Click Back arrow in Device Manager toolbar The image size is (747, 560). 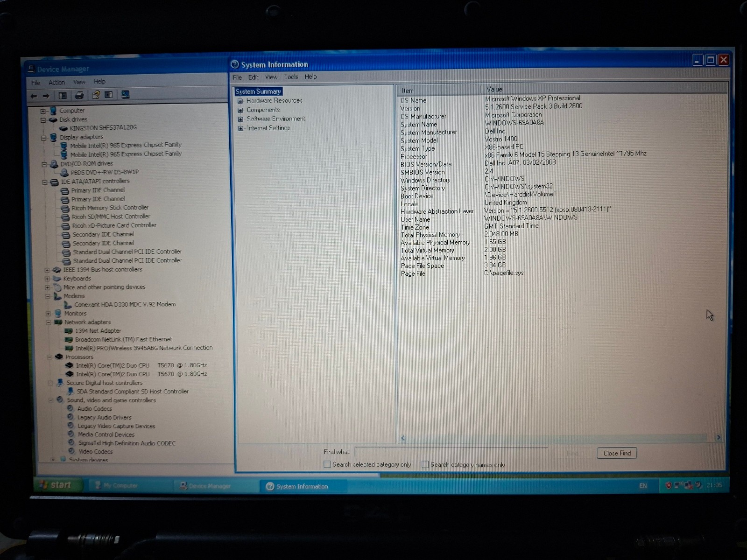[34, 96]
